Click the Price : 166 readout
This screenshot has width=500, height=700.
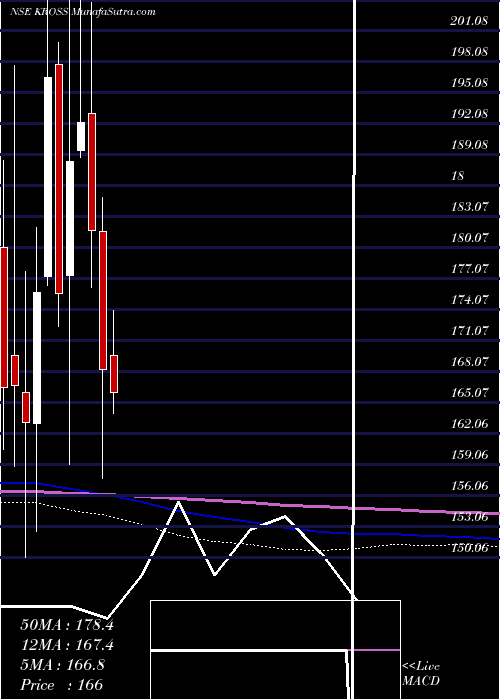(x=62, y=685)
